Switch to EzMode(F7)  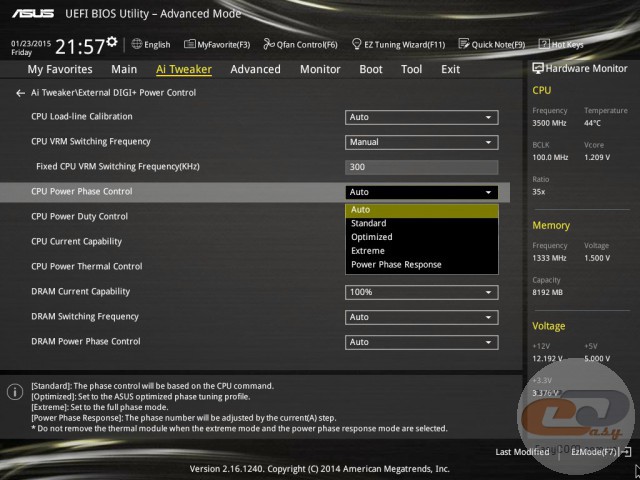600,451
